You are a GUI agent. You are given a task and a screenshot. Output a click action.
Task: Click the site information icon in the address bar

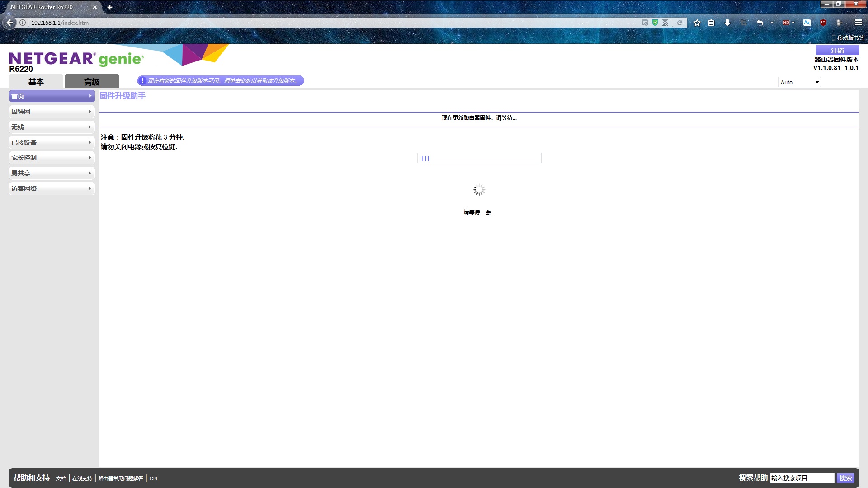coord(23,23)
